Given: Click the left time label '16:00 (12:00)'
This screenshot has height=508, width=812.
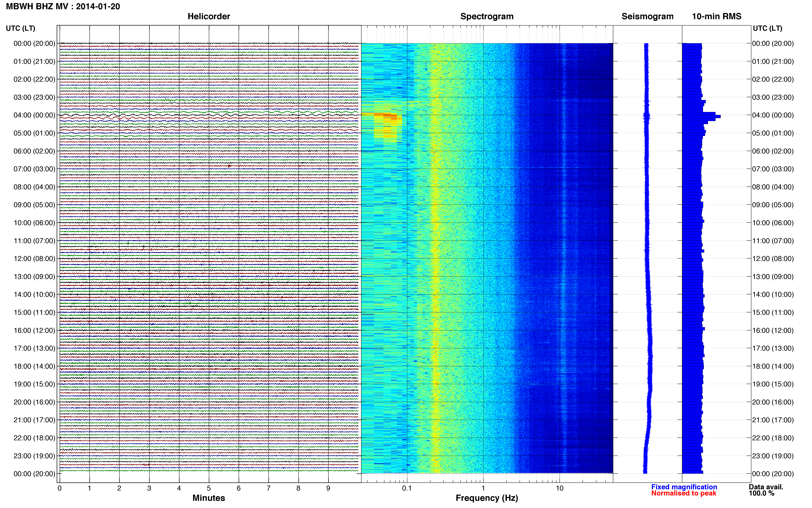Looking at the screenshot, I should coord(34,331).
